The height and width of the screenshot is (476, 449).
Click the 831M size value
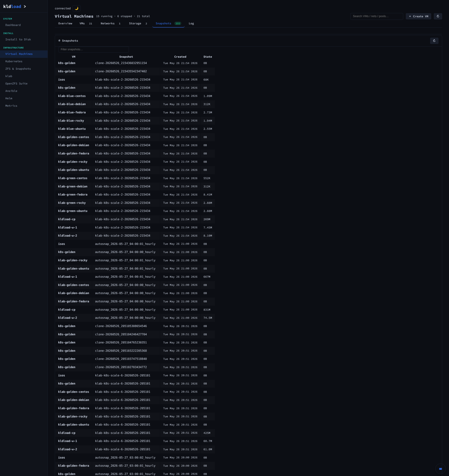click(x=207, y=310)
